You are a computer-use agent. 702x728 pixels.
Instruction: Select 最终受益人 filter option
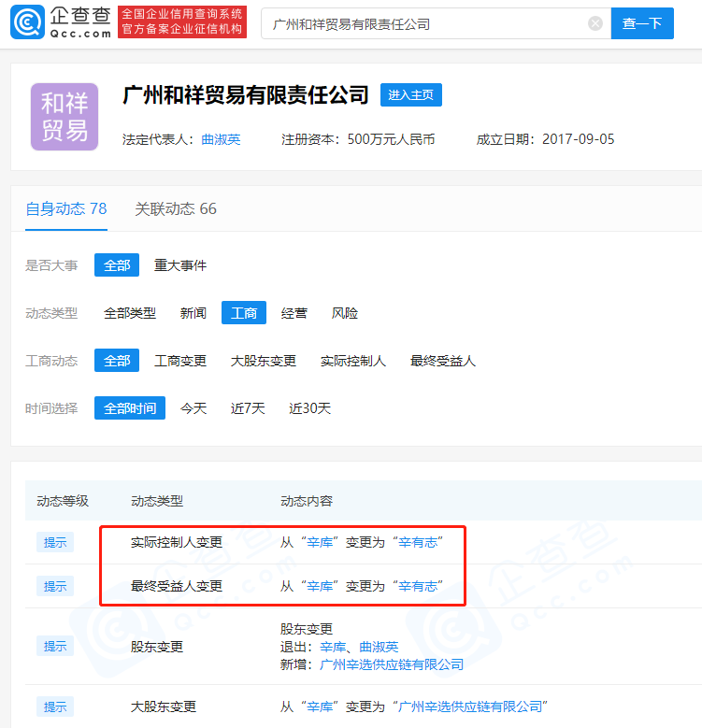pos(443,361)
